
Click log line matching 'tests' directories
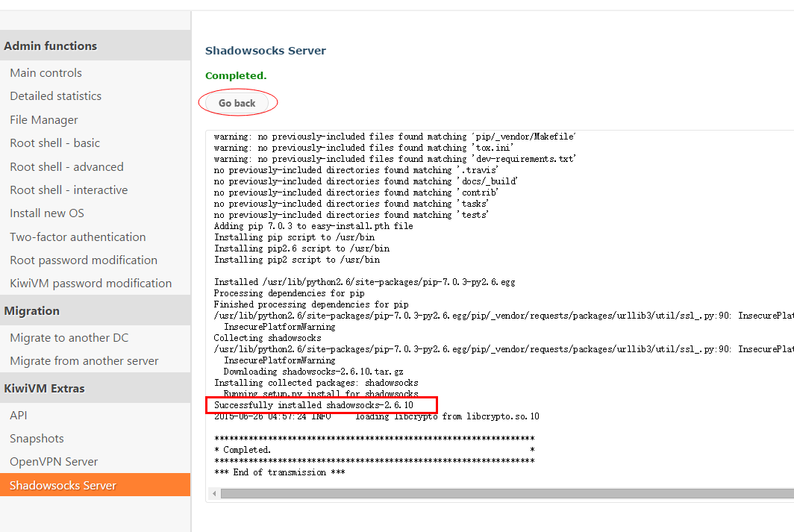351,215
